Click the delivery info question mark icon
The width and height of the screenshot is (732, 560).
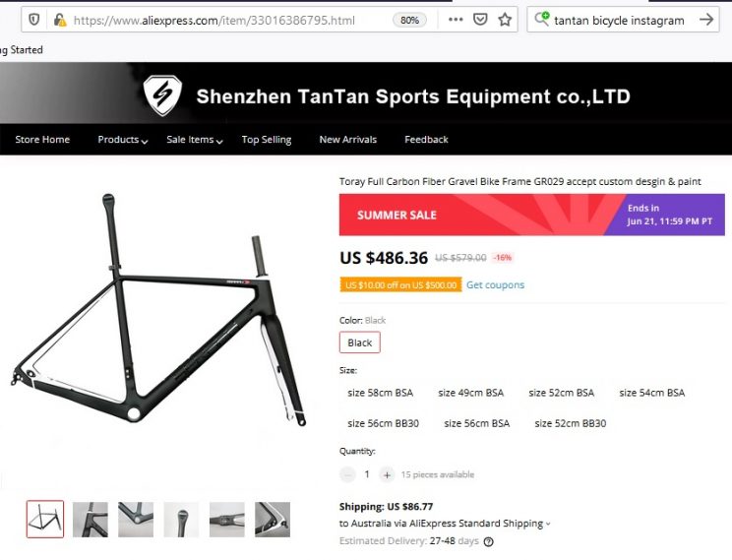tap(488, 541)
